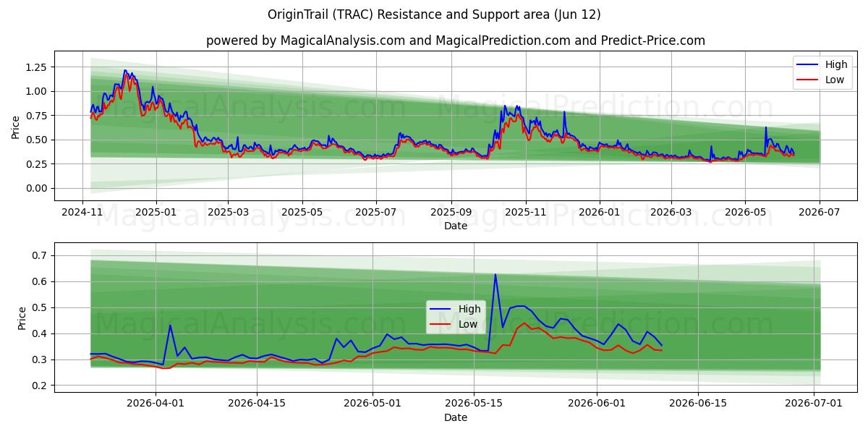Click the red Low line swatch in the top legend

(807, 80)
